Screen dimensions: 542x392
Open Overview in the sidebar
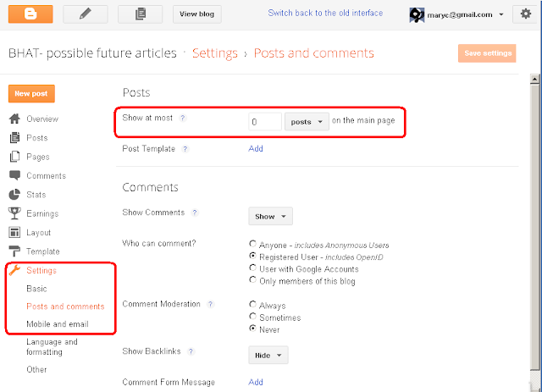[x=42, y=119]
